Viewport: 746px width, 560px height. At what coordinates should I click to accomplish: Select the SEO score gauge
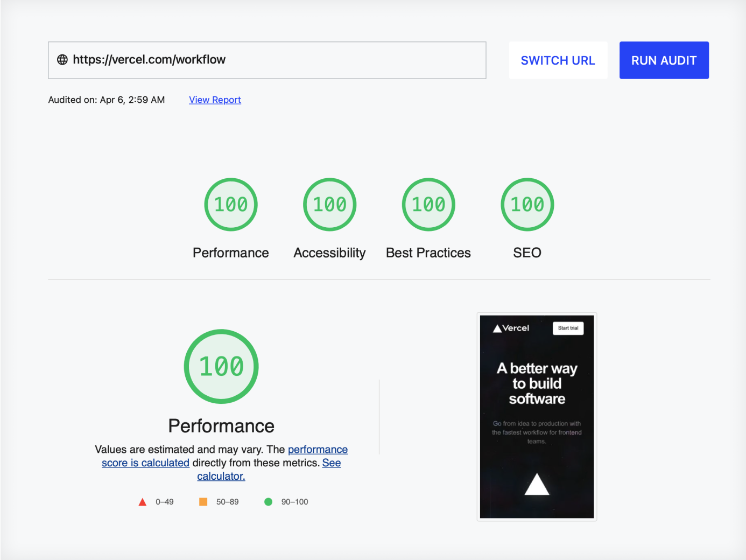[x=527, y=205]
